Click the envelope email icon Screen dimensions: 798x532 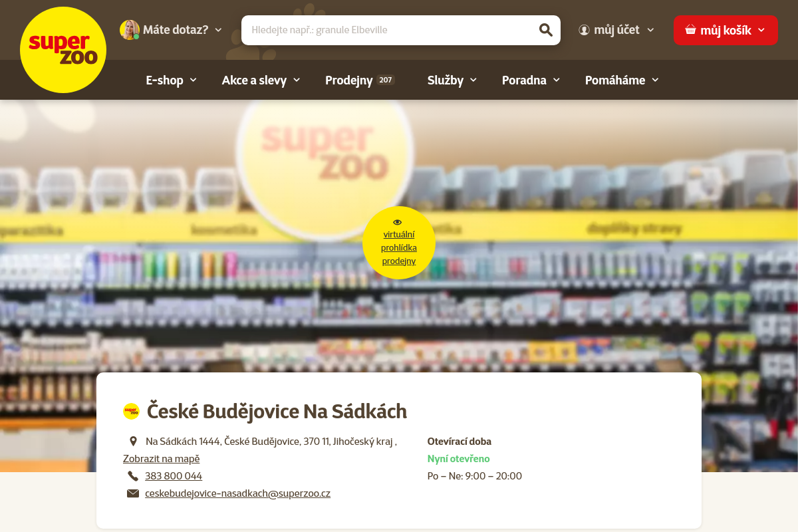click(133, 493)
